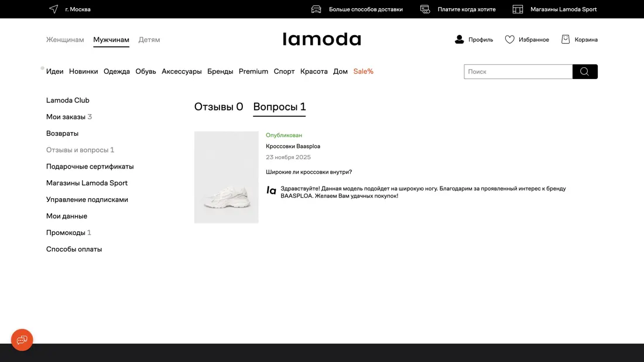Click the delivery car icon
The image size is (644, 362).
point(316,9)
